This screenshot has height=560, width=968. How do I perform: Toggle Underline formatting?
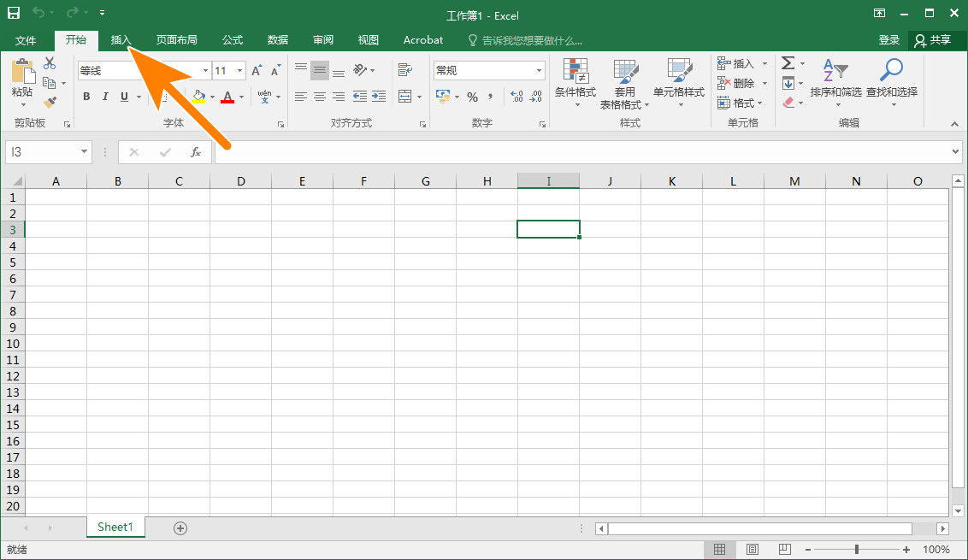(x=124, y=97)
